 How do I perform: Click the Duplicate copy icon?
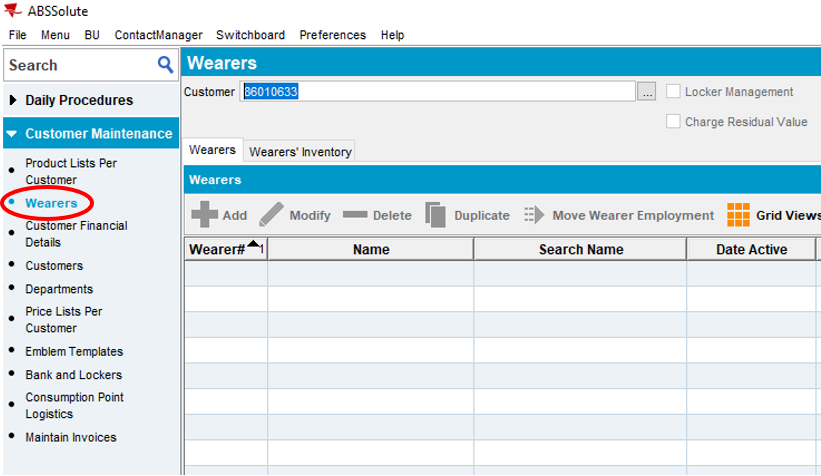click(435, 215)
